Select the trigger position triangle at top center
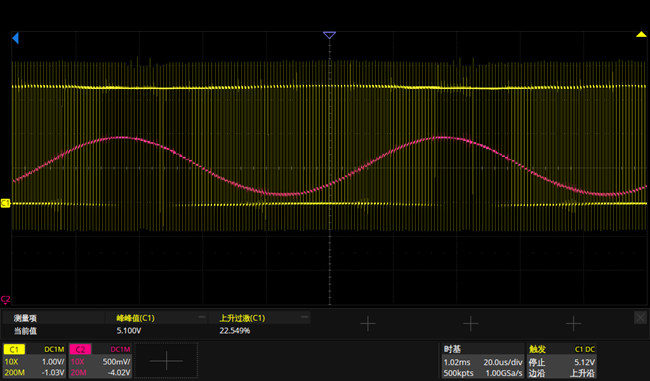Image resolution: width=650 pixels, height=381 pixels. 329,35
